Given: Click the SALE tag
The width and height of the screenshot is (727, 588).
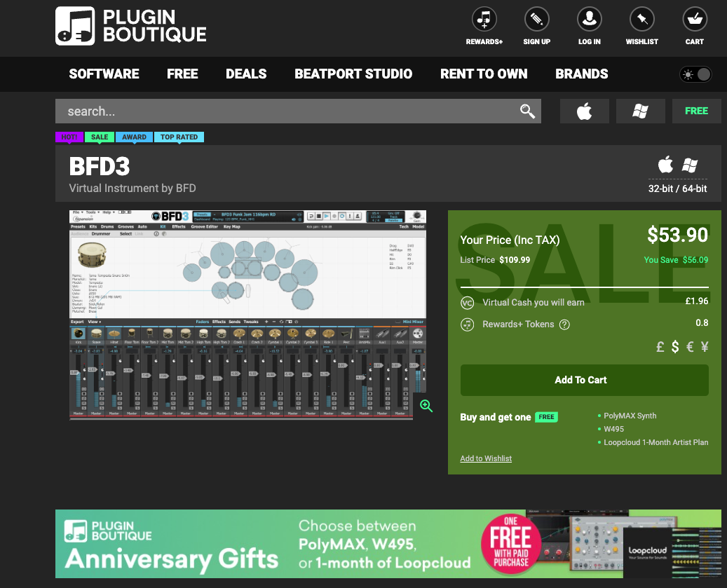Looking at the screenshot, I should 100,137.
